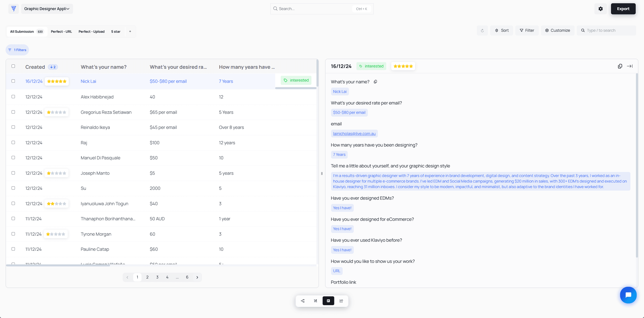Screen dimensions: 644x318
Task: Select the checkbox on Joseph Manto's row
Action: [x=13, y=173]
